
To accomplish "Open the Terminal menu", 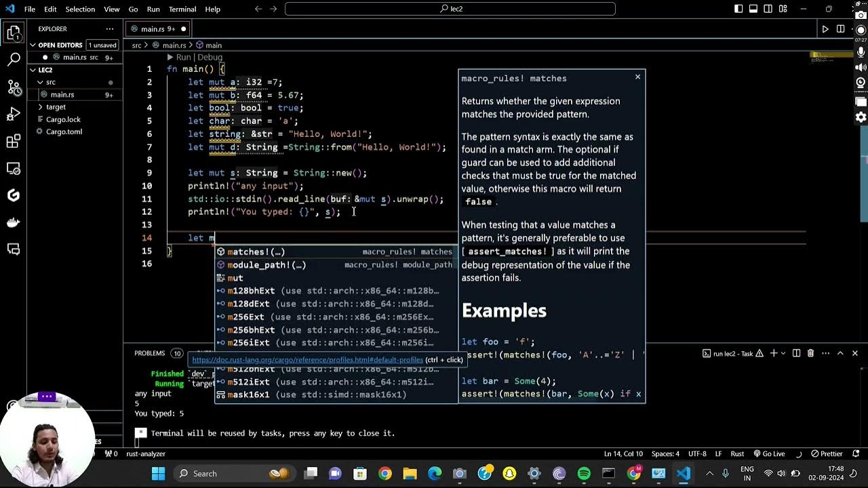I will click(x=181, y=9).
